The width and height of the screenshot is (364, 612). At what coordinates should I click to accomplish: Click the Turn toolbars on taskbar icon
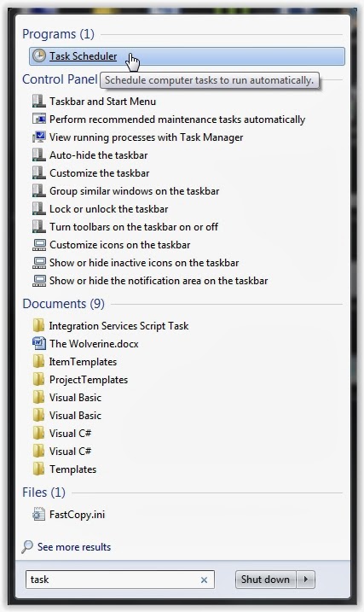(38, 227)
